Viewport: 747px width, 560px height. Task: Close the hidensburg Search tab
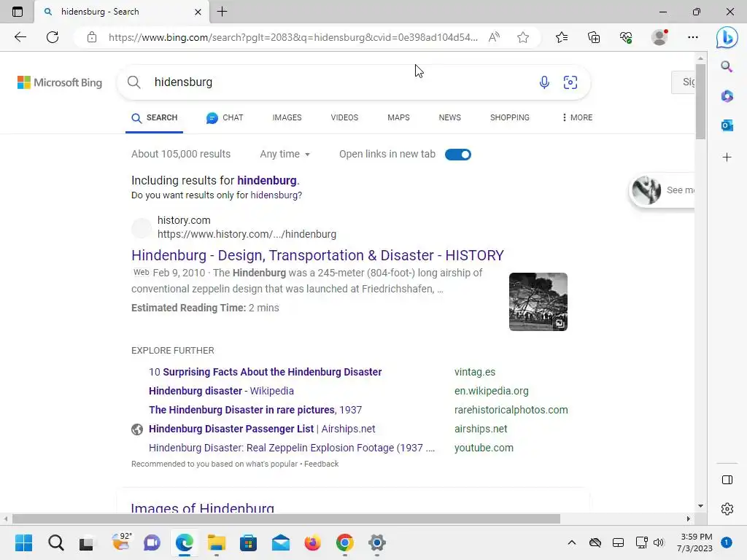198,12
